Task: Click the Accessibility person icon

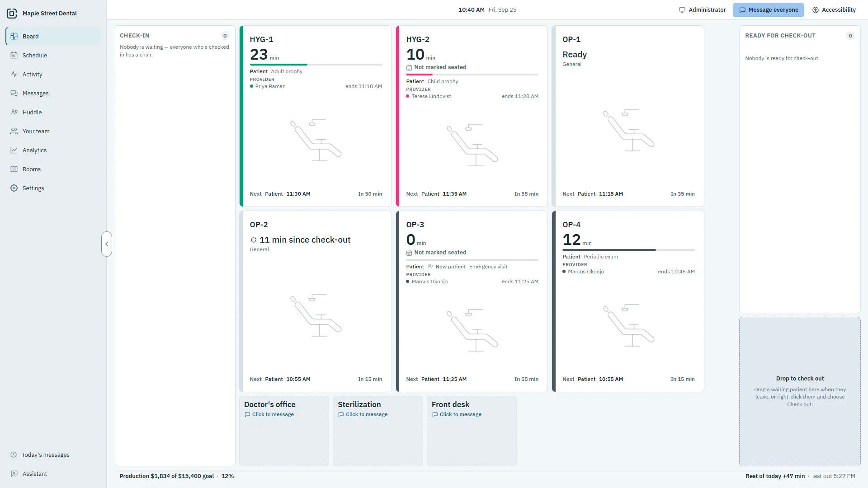Action: 816,10
